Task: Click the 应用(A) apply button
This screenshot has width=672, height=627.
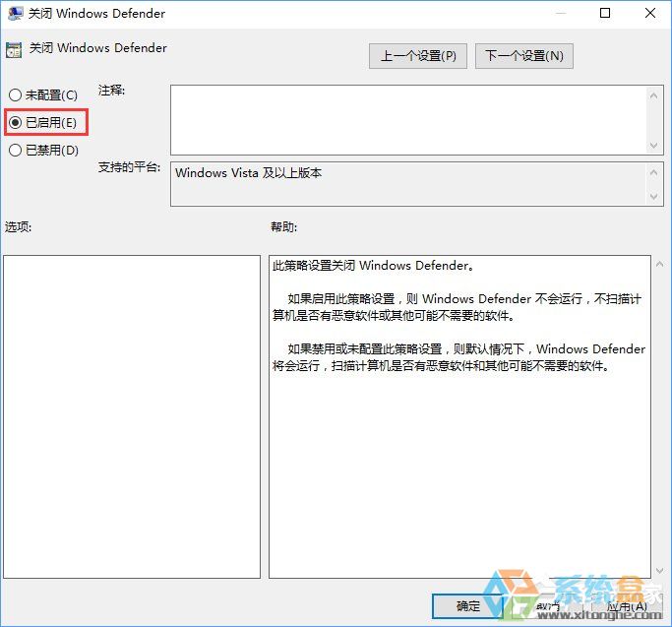Action: 627,606
